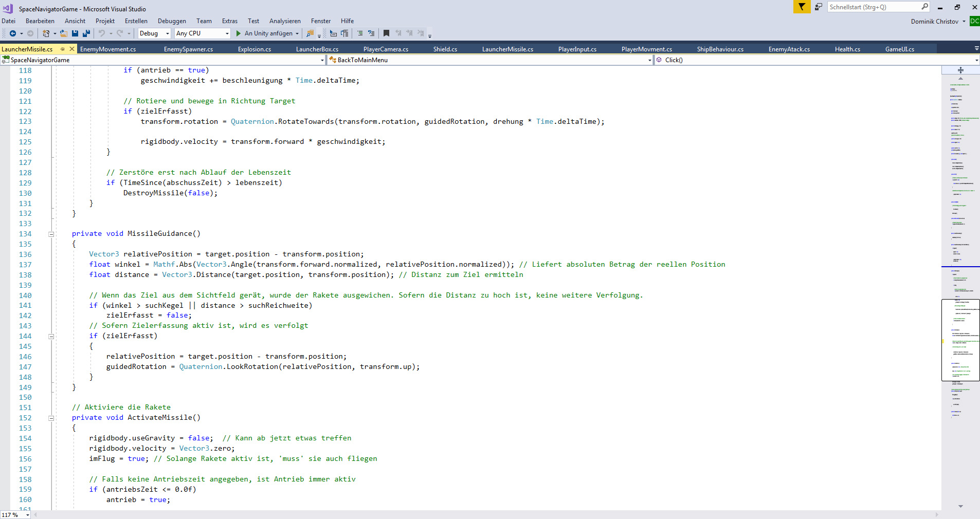980x519 pixels.
Task: Open the Any CPU platform dropdown
Action: click(x=202, y=33)
